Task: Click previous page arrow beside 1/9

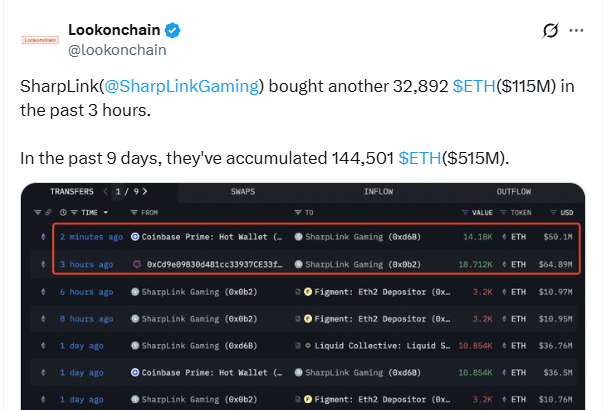Action: [x=106, y=191]
